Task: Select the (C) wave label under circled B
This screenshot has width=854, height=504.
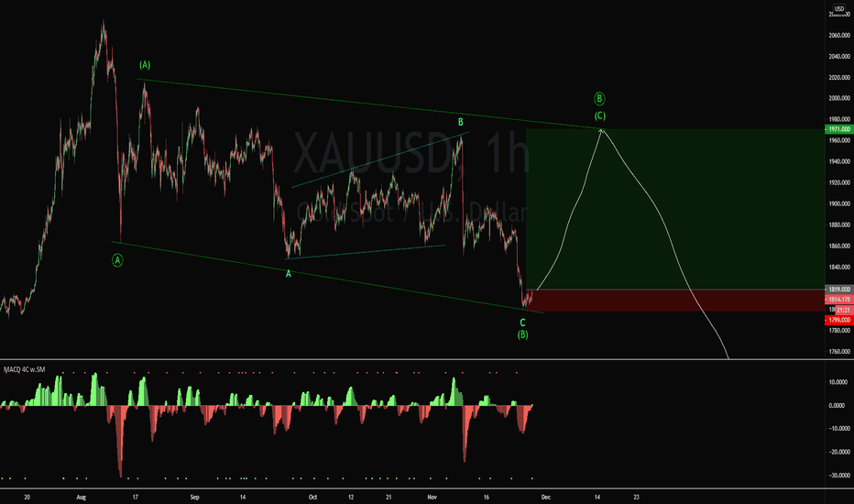Action: tap(599, 115)
